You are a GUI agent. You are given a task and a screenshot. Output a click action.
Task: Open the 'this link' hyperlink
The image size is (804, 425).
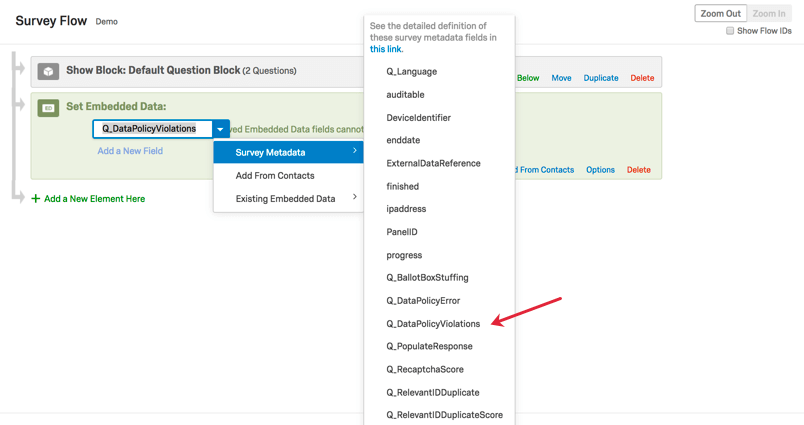pyautogui.click(x=386, y=49)
